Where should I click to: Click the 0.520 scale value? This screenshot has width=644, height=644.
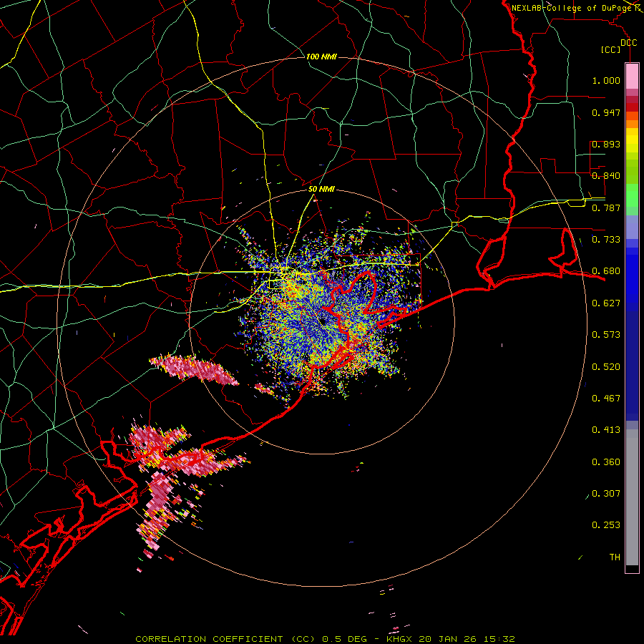click(x=606, y=367)
